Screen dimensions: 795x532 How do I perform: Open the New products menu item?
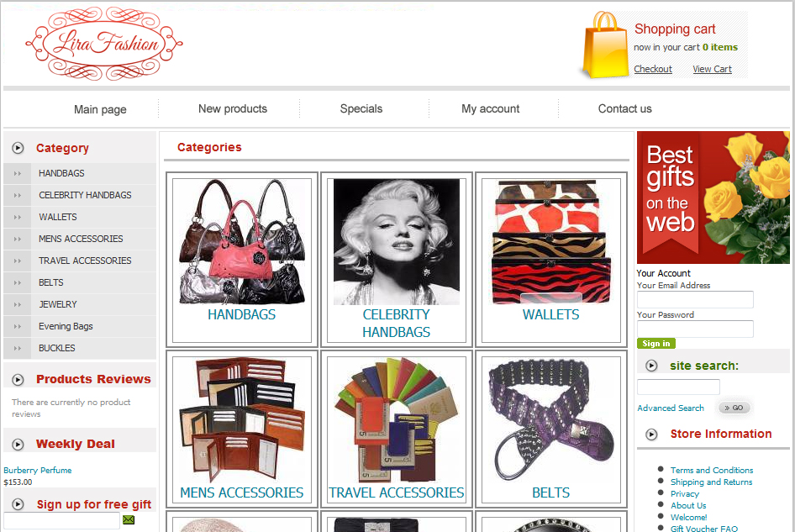[233, 108]
